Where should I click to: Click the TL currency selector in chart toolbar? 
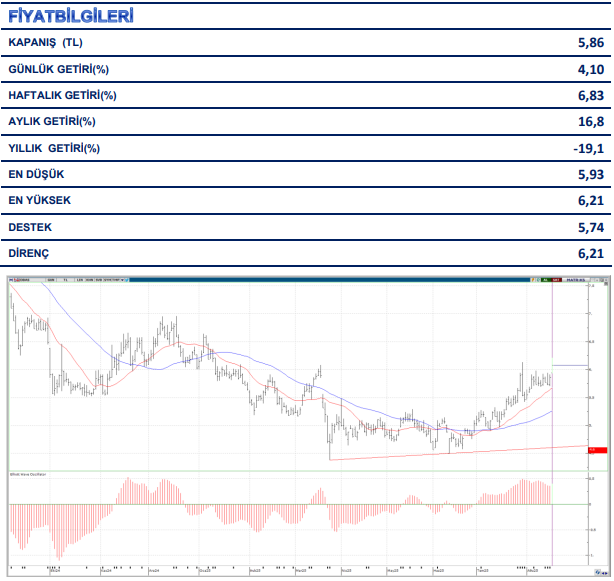(66, 281)
